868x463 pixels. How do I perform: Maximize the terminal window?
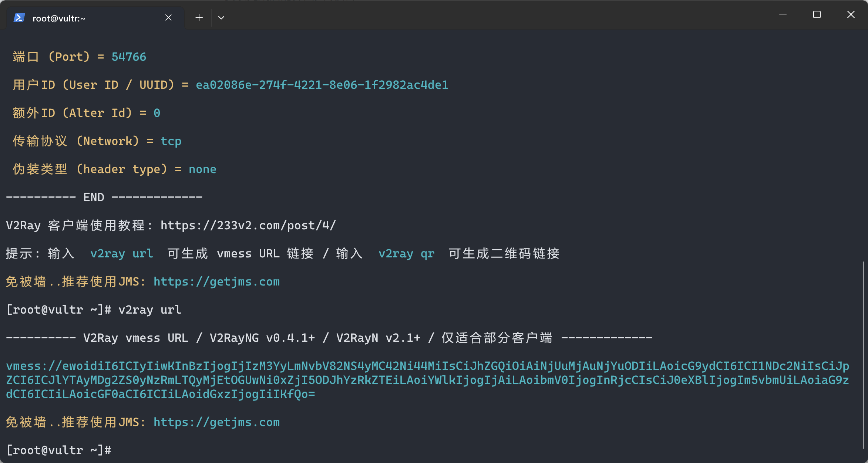[x=817, y=14]
